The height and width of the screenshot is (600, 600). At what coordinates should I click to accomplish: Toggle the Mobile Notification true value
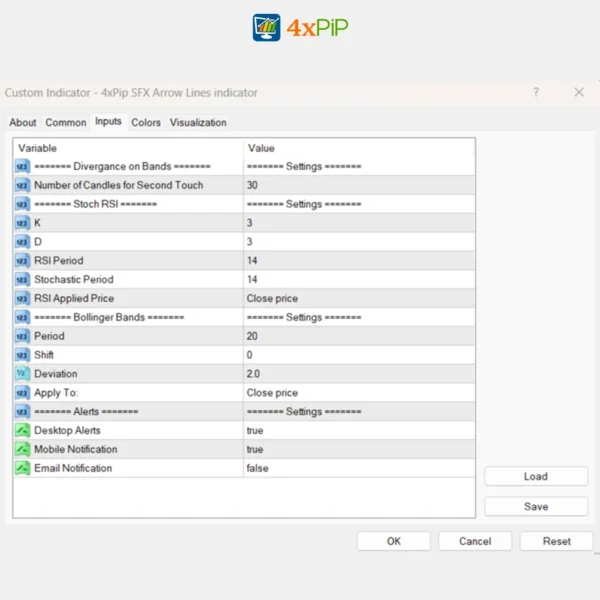pyautogui.click(x=255, y=449)
